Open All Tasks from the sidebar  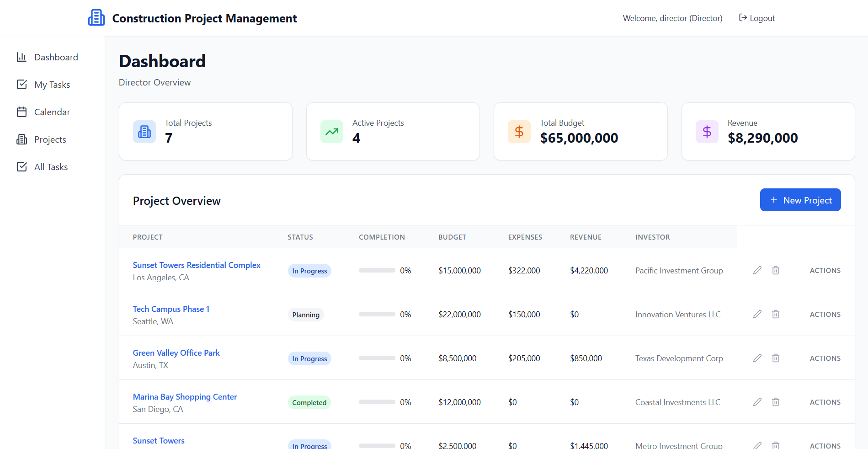point(51,167)
